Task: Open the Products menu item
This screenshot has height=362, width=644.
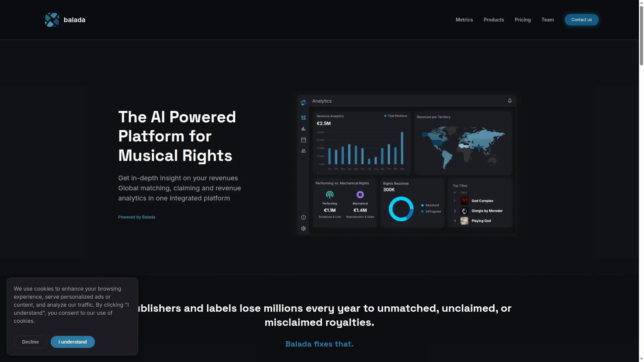Action: [494, 20]
